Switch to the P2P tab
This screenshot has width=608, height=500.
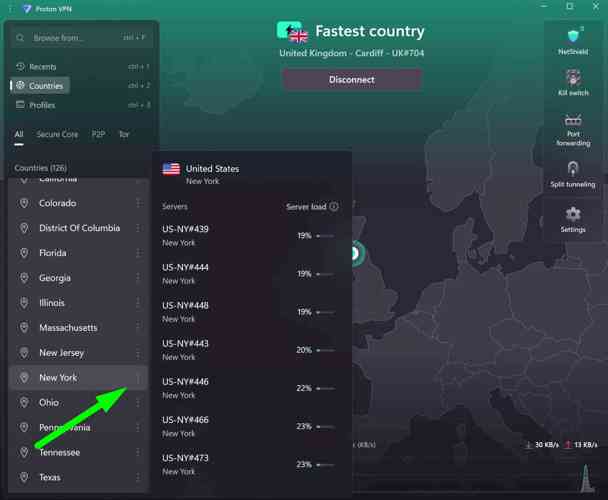click(98, 135)
